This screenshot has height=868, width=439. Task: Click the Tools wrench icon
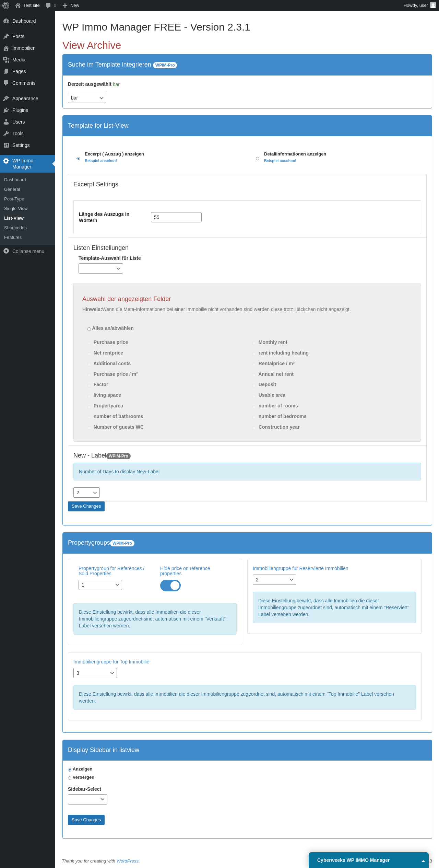point(6,134)
